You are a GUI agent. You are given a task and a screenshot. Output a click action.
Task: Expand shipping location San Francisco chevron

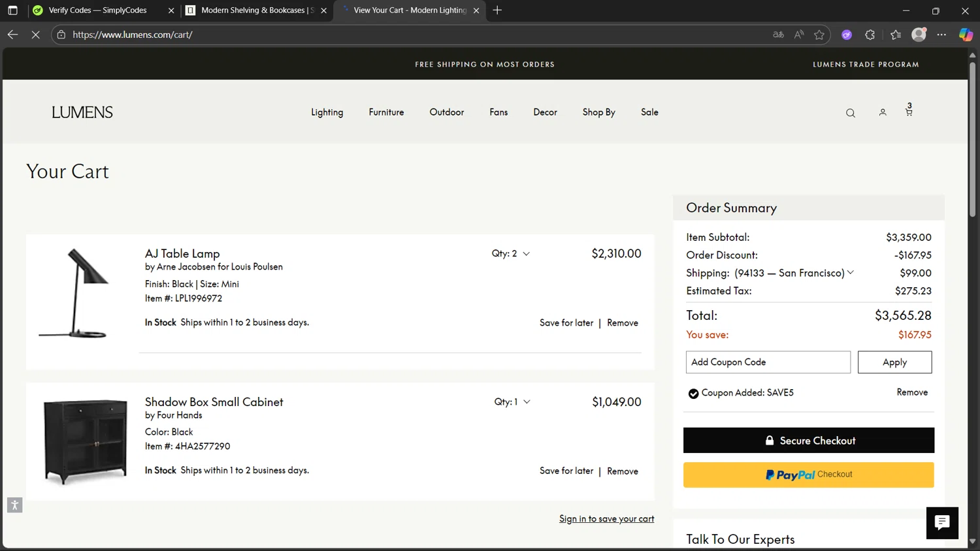pyautogui.click(x=850, y=273)
